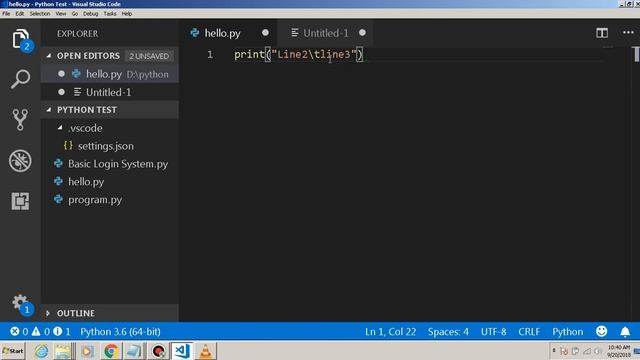640x360 pixels.
Task: Open the Debug view in activity bar
Action: coord(20,160)
